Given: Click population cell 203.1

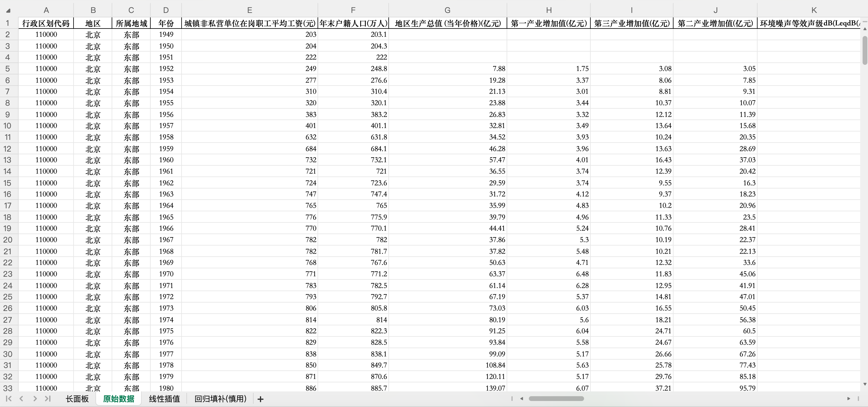Looking at the screenshot, I should pyautogui.click(x=353, y=34).
